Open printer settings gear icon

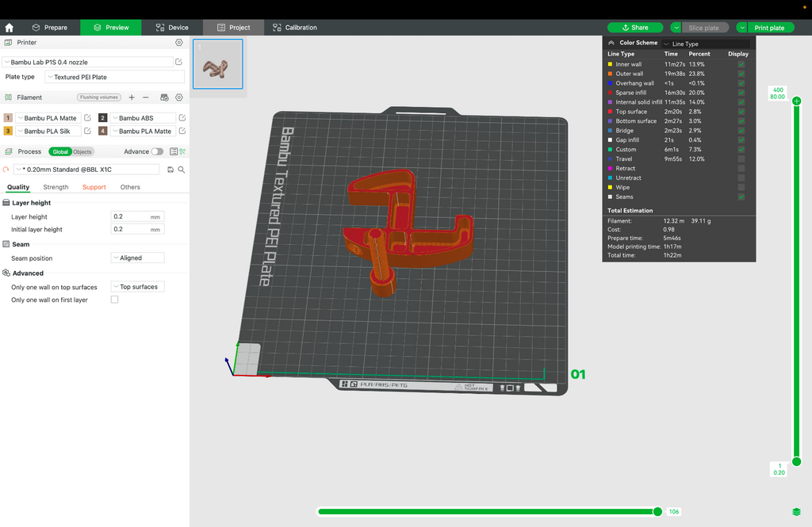coord(179,43)
